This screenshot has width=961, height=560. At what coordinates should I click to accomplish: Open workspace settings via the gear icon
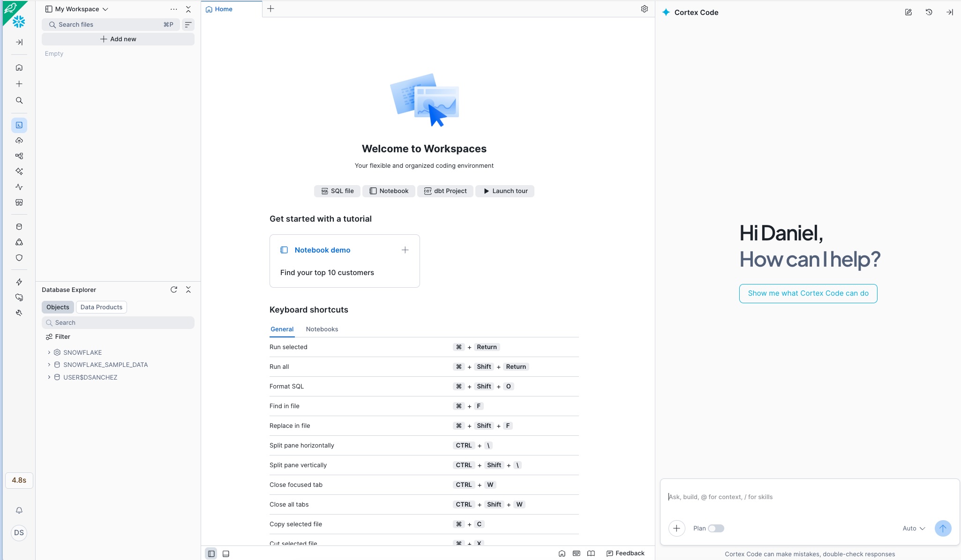644,8
